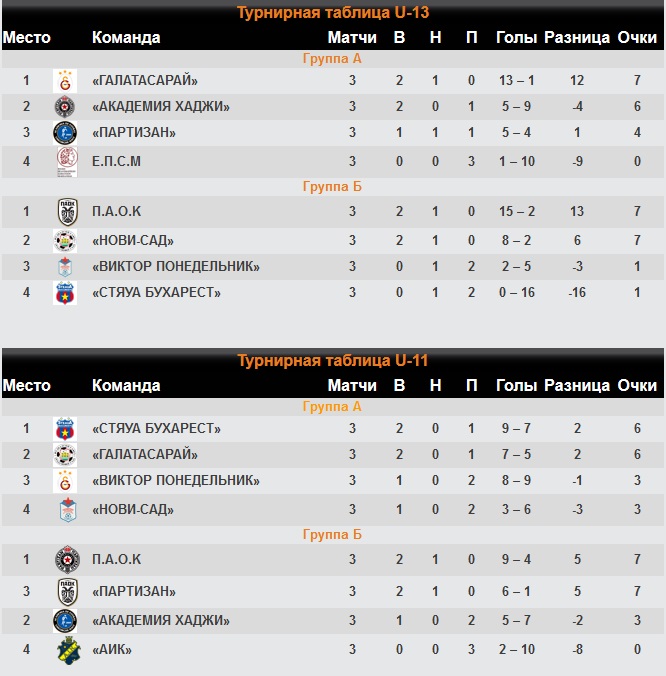Select the "Группа Б" label in U-11 table

332,535
